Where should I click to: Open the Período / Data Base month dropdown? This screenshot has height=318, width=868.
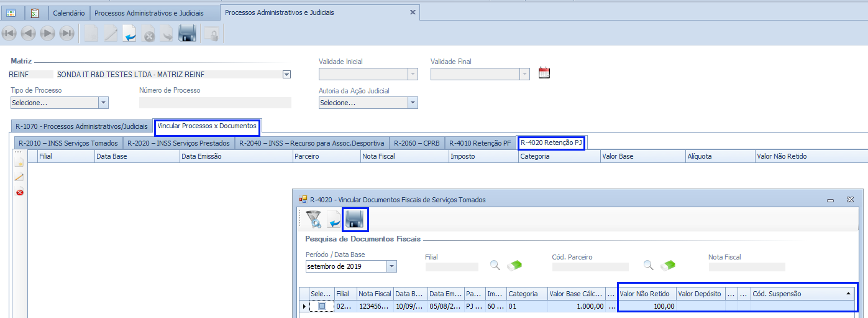[x=391, y=266]
